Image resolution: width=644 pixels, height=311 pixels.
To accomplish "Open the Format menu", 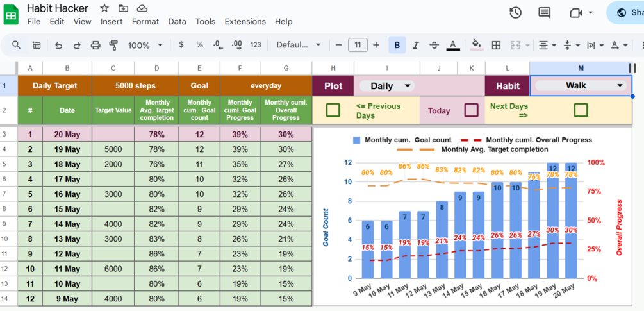I will pos(145,22).
